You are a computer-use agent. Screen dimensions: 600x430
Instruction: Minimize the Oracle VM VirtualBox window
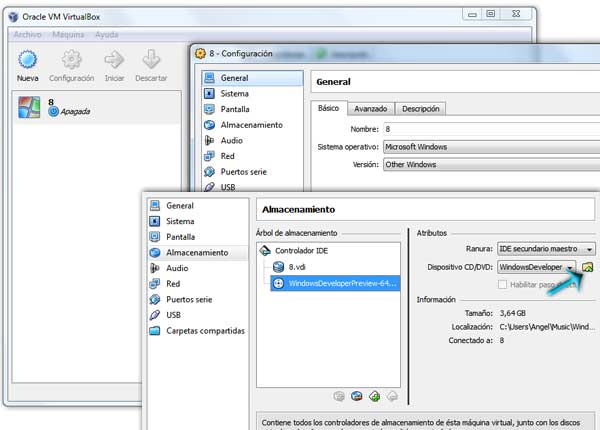(473, 14)
